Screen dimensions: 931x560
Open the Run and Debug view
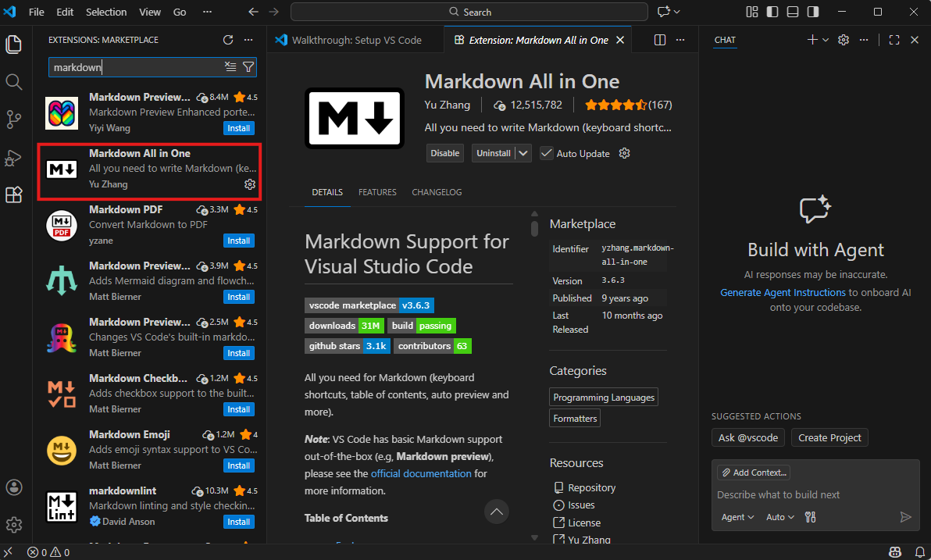point(13,157)
